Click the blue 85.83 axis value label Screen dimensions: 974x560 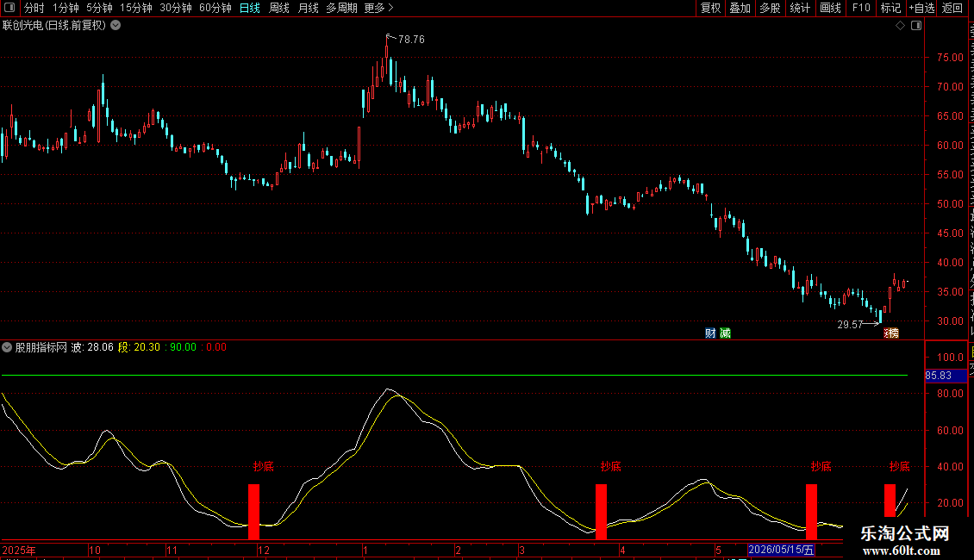click(945, 376)
